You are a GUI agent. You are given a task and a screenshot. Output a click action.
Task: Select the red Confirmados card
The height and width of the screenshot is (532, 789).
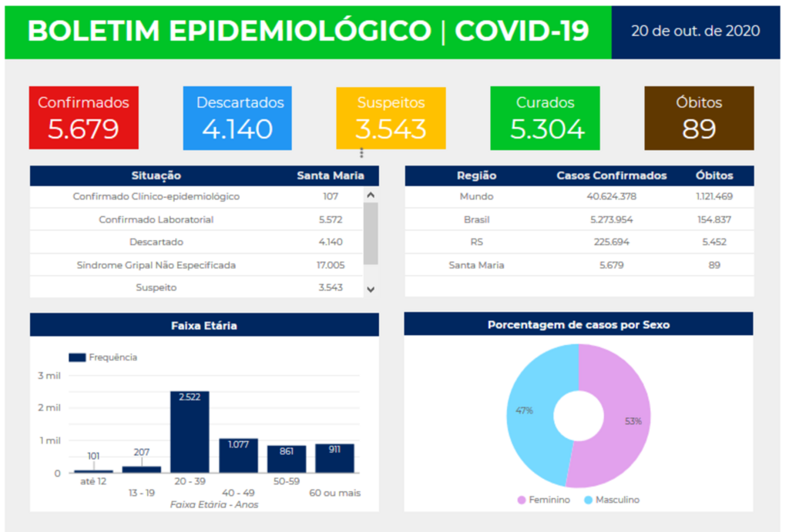pyautogui.click(x=83, y=118)
